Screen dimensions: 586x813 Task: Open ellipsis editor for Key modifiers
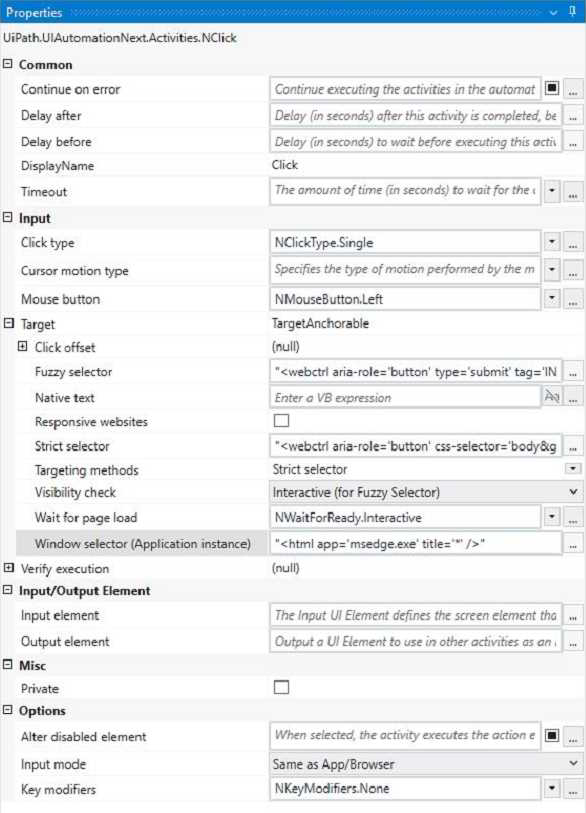pyautogui.click(x=573, y=789)
